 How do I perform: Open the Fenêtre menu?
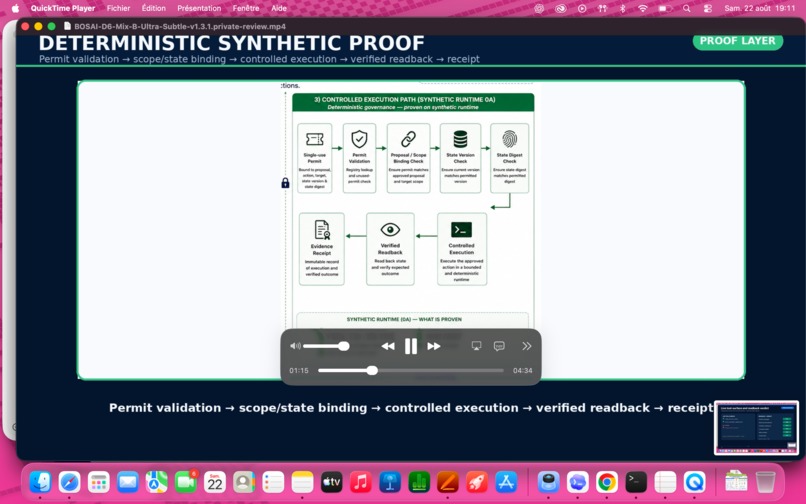click(246, 8)
